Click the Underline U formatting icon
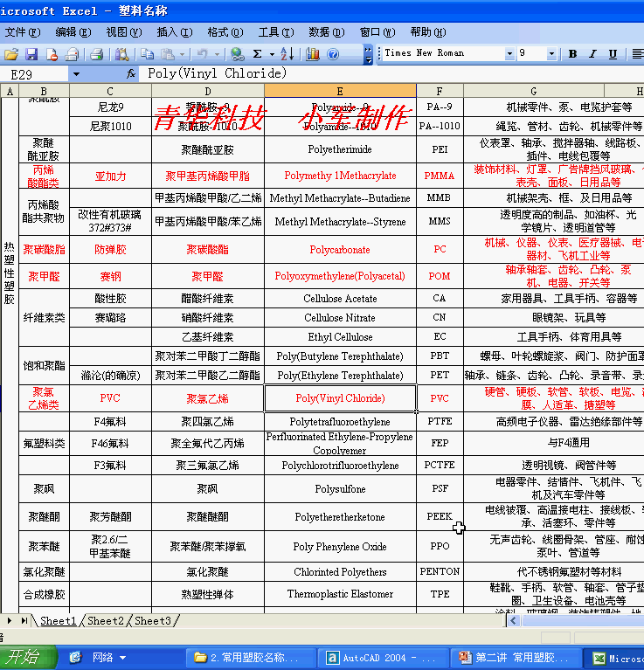Image resolution: width=644 pixels, height=670 pixels. click(613, 54)
